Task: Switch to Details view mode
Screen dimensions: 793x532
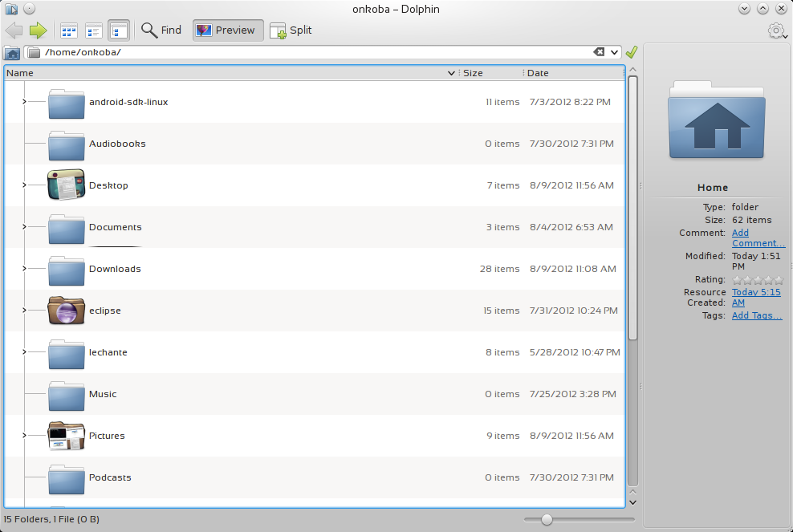Action: 119,30
